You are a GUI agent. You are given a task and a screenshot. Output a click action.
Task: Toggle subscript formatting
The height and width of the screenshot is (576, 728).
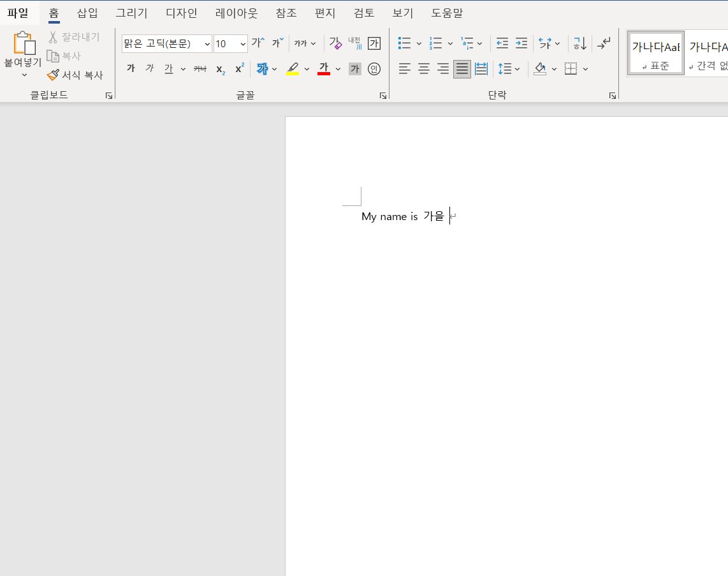click(x=221, y=70)
